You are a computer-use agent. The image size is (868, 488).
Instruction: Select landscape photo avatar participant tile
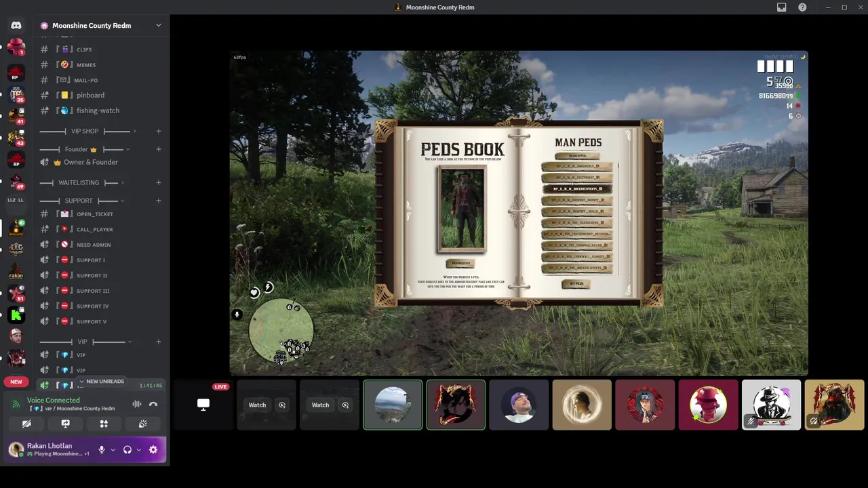click(x=393, y=405)
